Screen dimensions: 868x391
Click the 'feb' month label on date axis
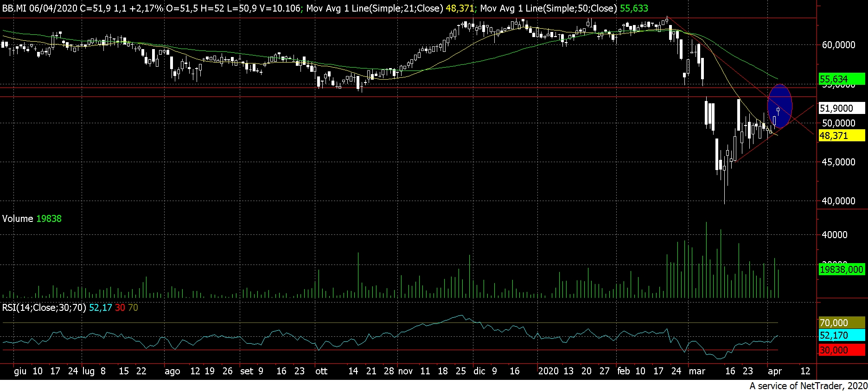tap(624, 371)
